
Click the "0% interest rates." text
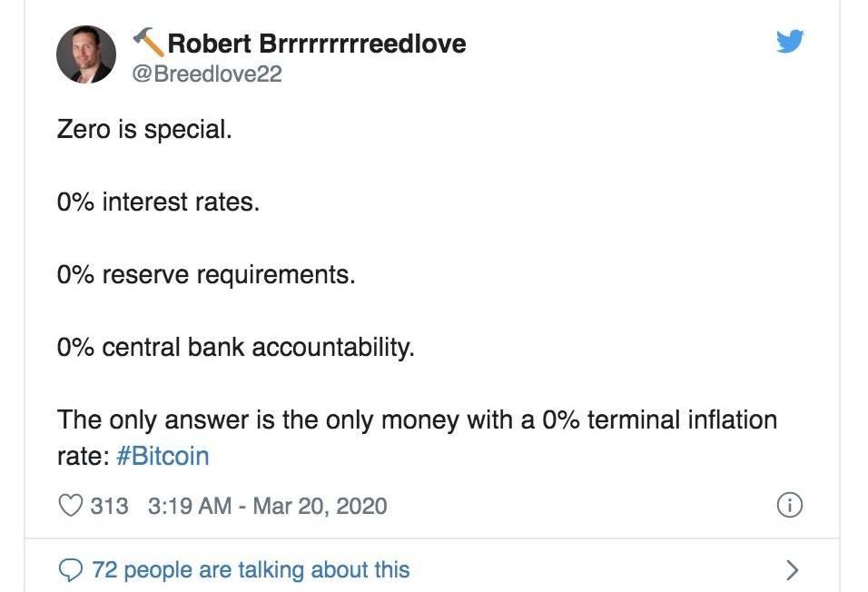[158, 202]
